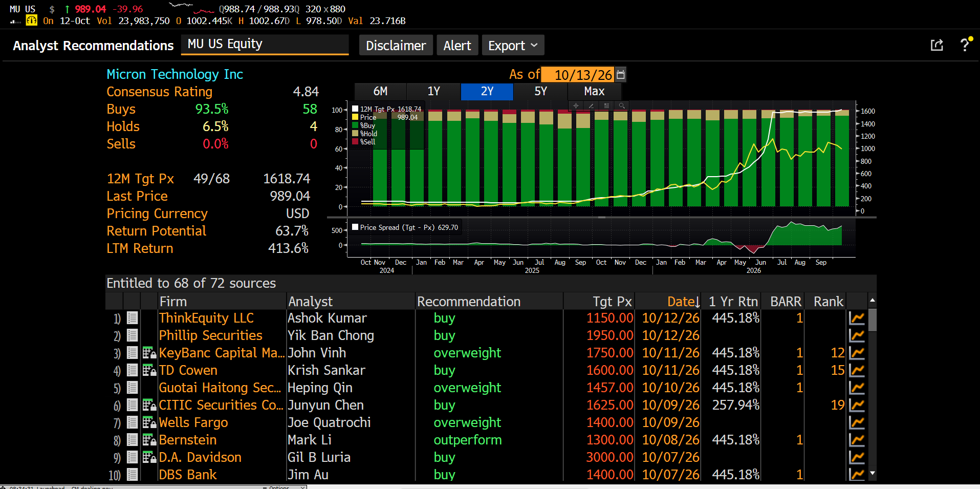This screenshot has height=489, width=980.
Task: Switch chart to 1Y range
Action: point(434,92)
